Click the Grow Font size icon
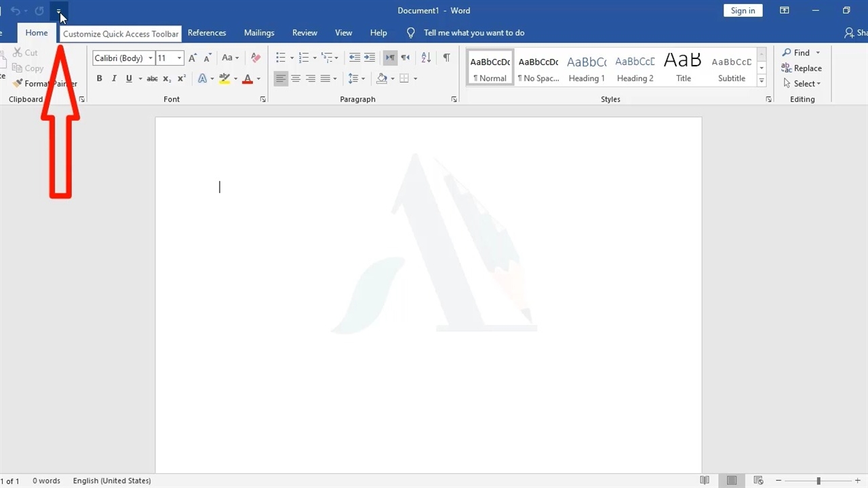Image resolution: width=868 pixels, height=488 pixels. coord(193,58)
